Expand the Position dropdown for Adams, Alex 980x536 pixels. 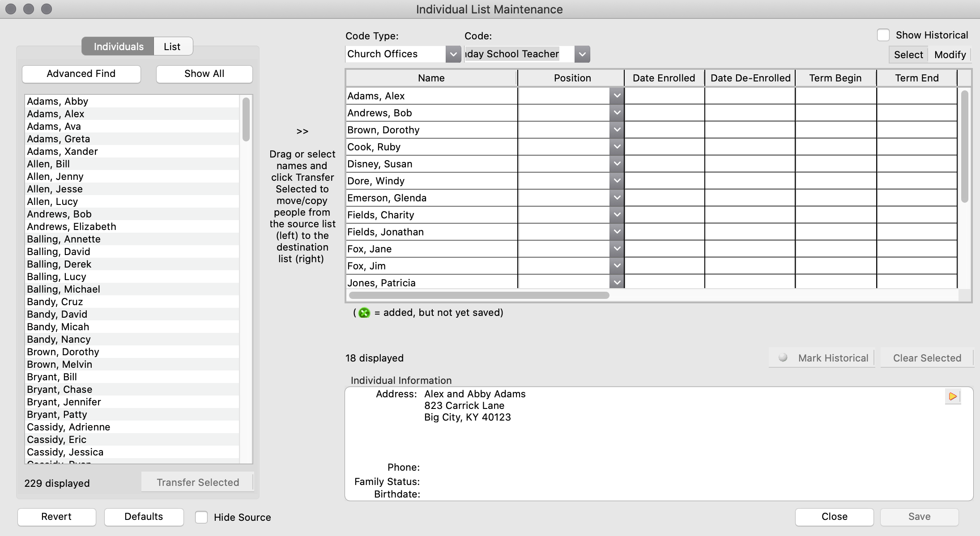coord(617,95)
